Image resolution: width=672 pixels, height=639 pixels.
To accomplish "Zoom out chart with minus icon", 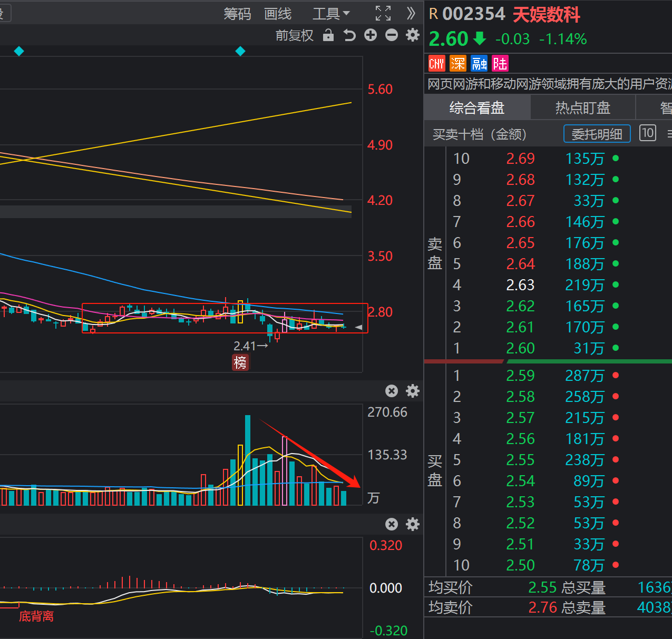I will tap(392, 35).
